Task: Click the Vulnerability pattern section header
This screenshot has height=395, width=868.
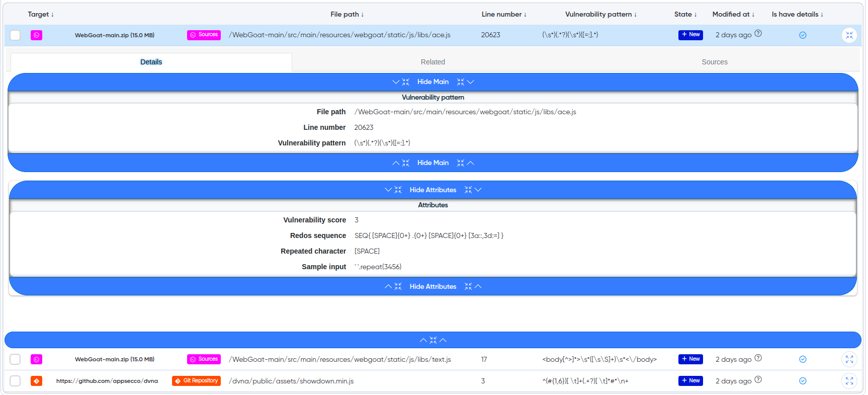Action: click(x=433, y=97)
